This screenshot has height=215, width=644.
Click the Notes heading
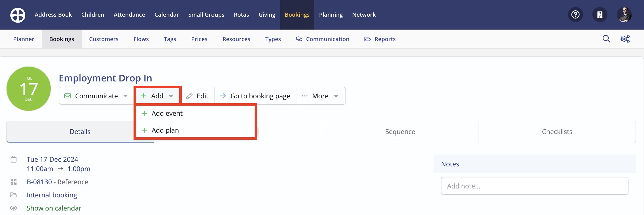[450, 164]
